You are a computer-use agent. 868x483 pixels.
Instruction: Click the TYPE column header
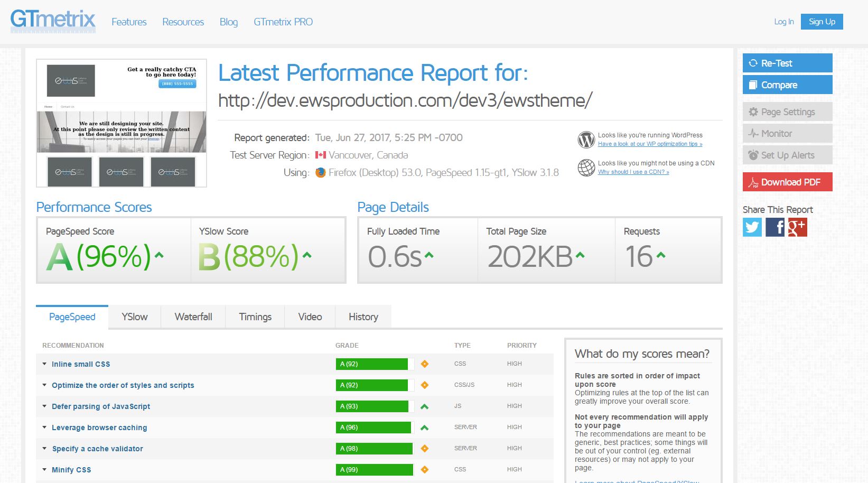click(x=462, y=345)
